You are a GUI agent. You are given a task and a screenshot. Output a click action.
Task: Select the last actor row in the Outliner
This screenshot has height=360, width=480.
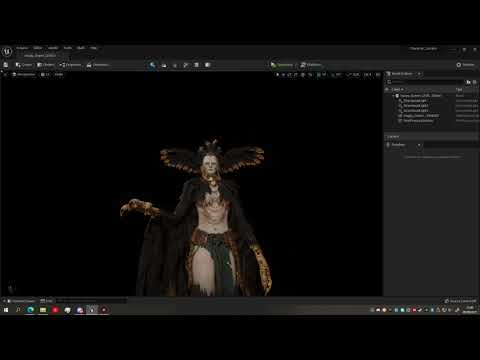(x=418, y=121)
